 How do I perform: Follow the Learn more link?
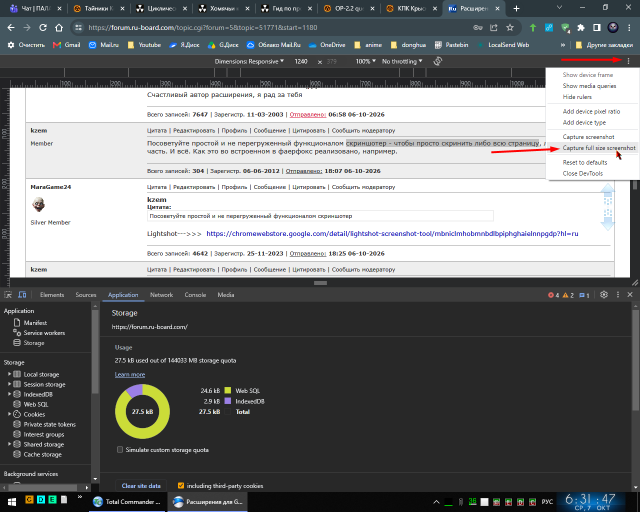coord(130,374)
